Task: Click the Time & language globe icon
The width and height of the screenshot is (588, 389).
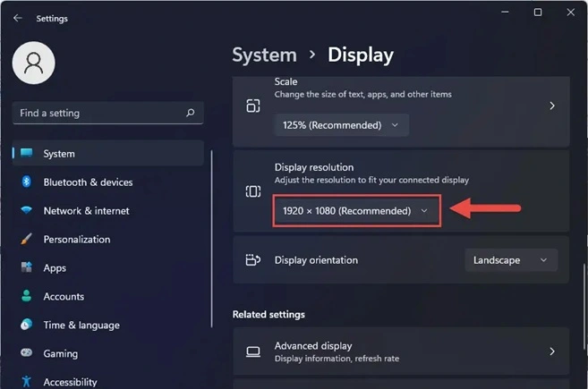Action: 26,324
